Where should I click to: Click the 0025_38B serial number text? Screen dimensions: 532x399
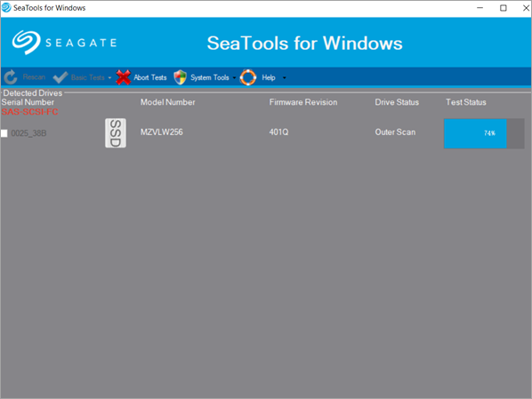28,133
